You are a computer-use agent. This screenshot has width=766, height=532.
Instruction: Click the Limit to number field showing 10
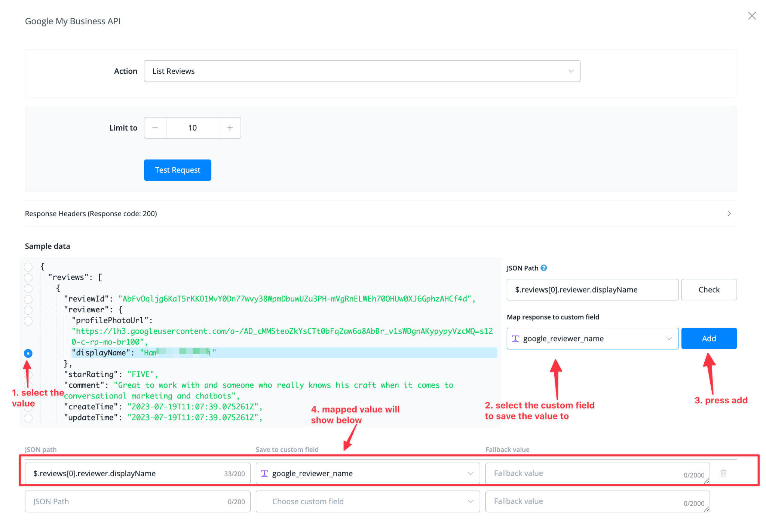[x=192, y=128]
